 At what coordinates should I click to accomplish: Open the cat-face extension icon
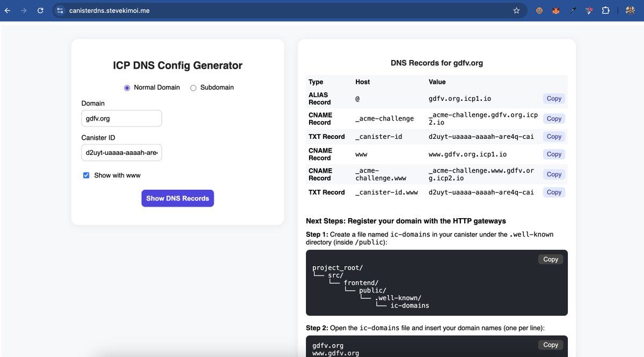tap(539, 10)
